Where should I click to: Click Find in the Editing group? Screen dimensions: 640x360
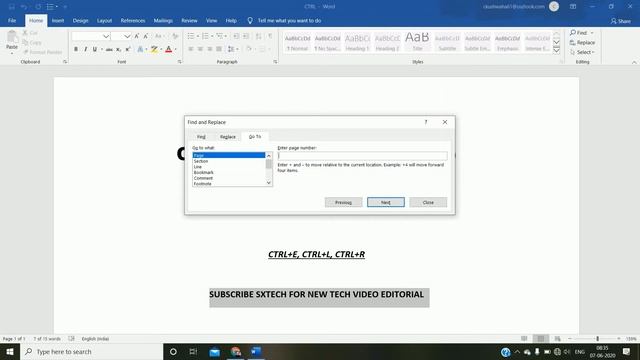point(579,33)
